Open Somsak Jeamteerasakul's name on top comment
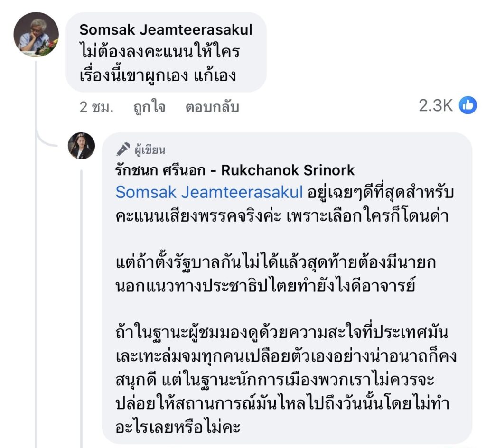Viewport: 486px width, 448px height. tap(166, 29)
